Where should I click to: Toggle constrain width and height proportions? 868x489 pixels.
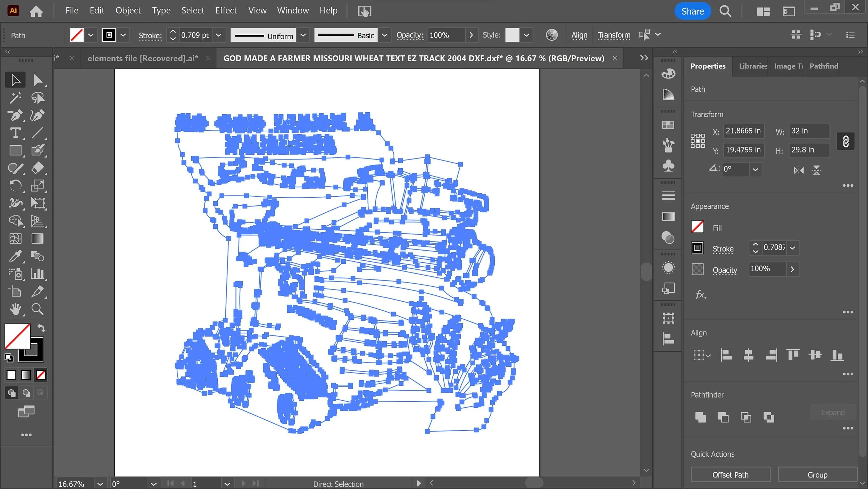click(845, 141)
